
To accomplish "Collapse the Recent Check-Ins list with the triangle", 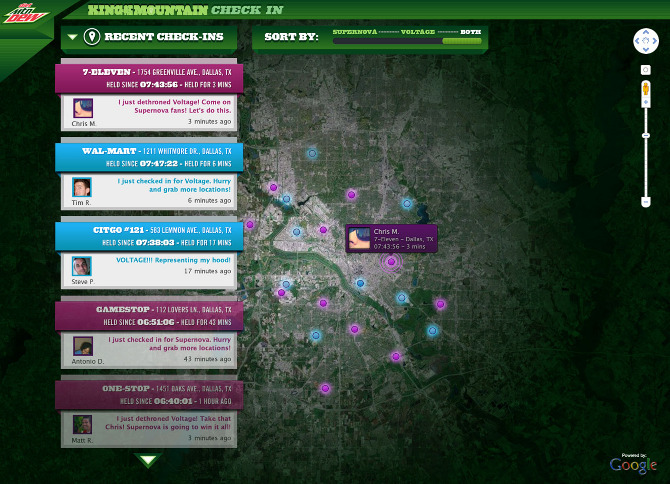I will (73, 37).
